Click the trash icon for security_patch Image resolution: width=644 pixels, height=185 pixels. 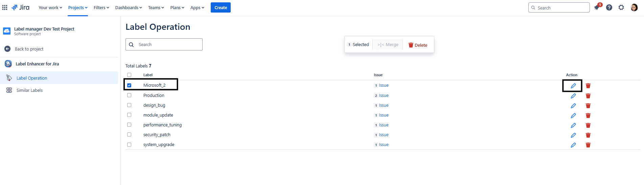coord(588,135)
